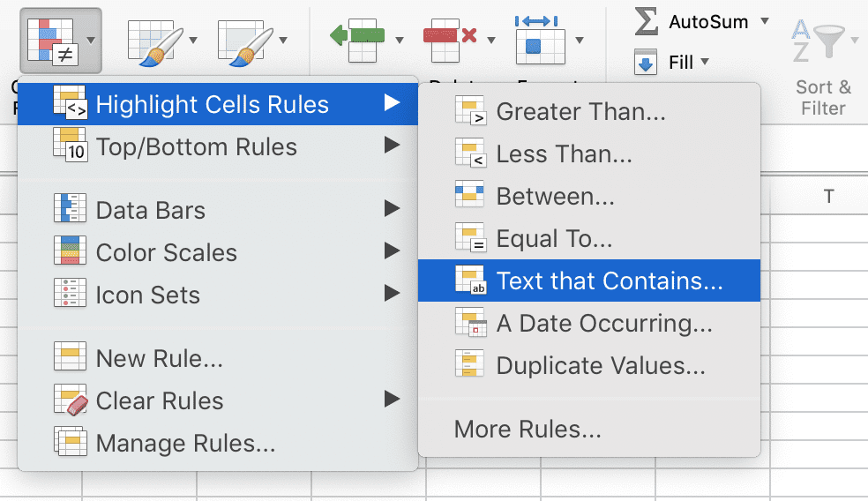
Task: Click the Format cells icon
Action: (539, 40)
